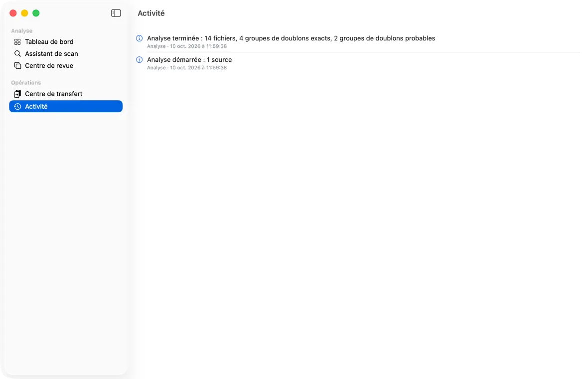Image resolution: width=588 pixels, height=379 pixels.
Task: Click the Activité clock history icon
Action: pyautogui.click(x=17, y=107)
